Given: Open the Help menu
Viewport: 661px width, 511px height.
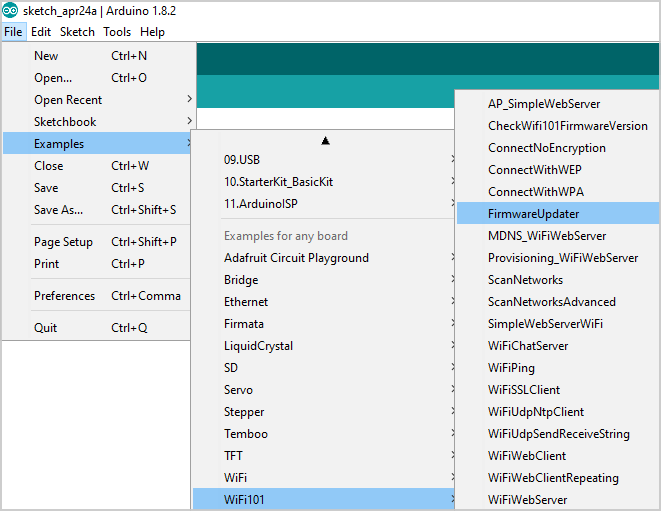Looking at the screenshot, I should (x=152, y=32).
